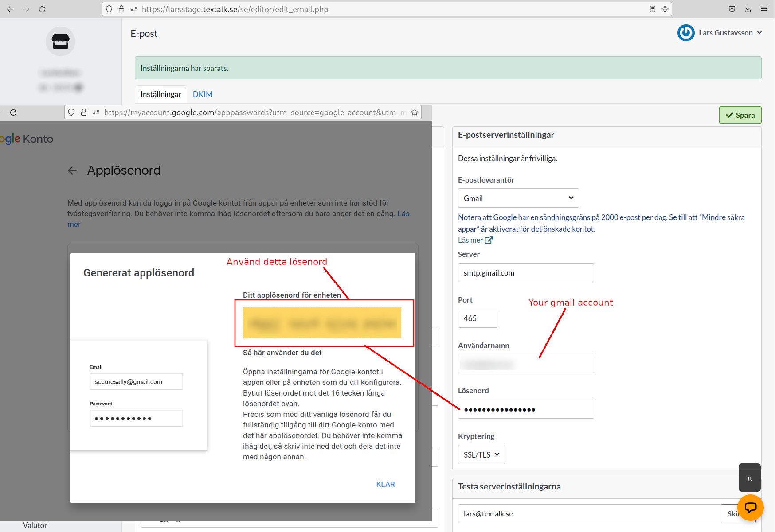775x532 pixels.
Task: Open the SSL/TLS Kryptering dropdown
Action: point(481,454)
